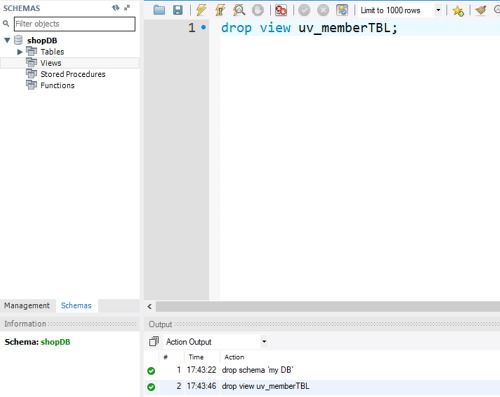Click line 1 in the SQL editor gutter

[x=192, y=28]
